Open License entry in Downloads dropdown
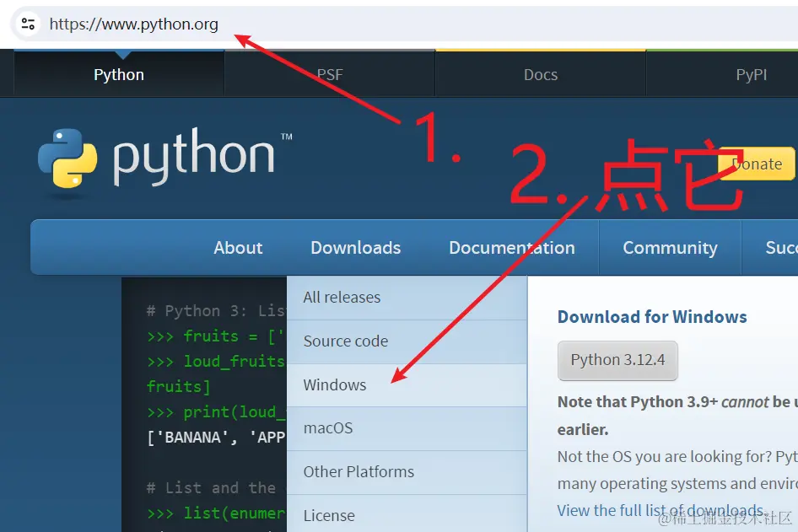 (407, 514)
